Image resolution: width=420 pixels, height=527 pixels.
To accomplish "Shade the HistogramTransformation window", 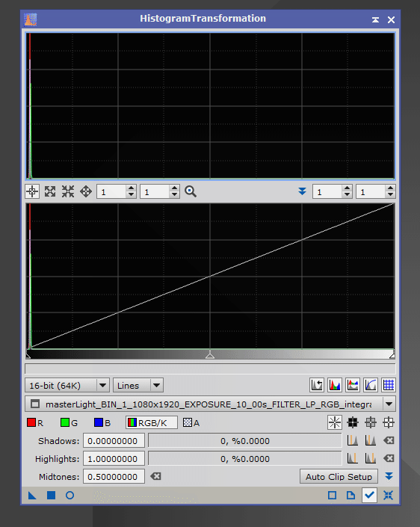I will point(375,20).
